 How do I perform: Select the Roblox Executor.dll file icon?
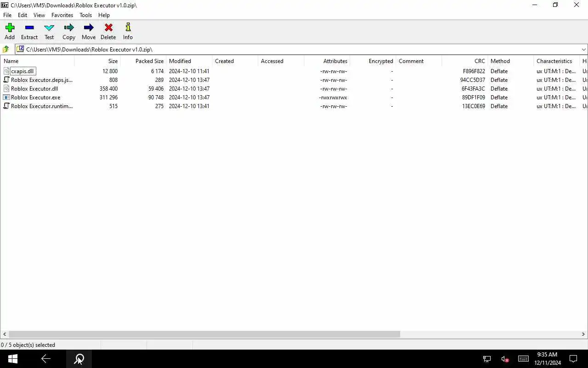coord(6,89)
